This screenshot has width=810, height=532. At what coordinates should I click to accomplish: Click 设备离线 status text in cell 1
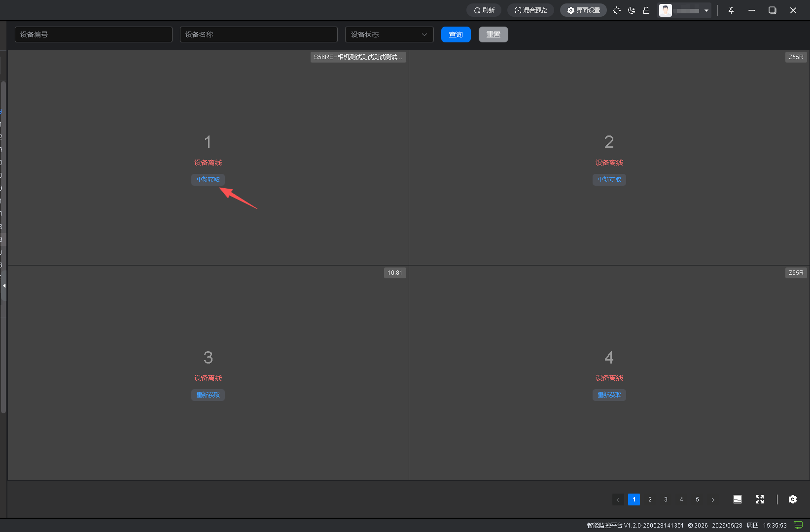(208, 163)
